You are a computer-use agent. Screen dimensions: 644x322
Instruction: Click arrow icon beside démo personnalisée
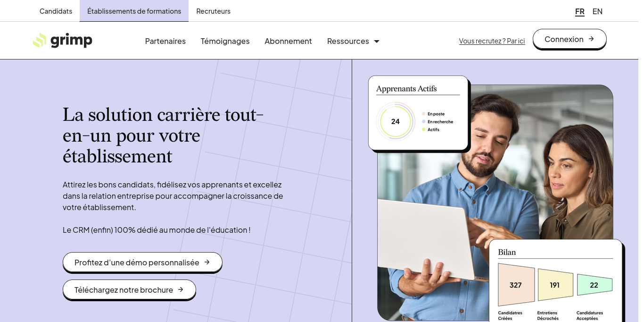(207, 262)
